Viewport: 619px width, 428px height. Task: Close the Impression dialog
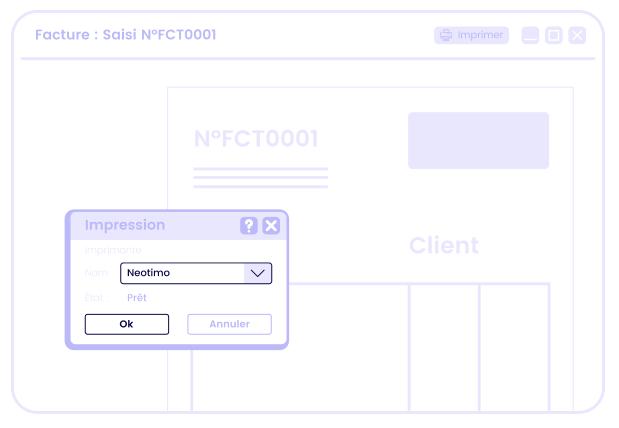pyautogui.click(x=271, y=226)
